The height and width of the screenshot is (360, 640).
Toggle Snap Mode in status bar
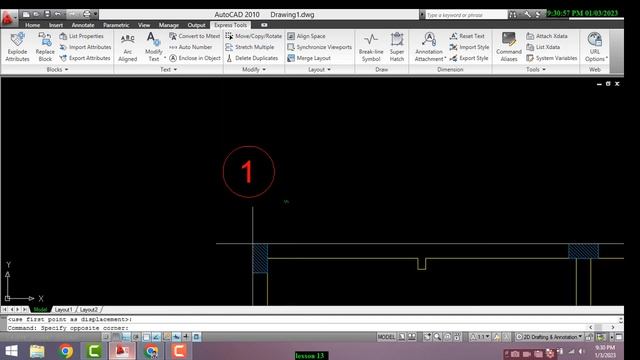106,337
